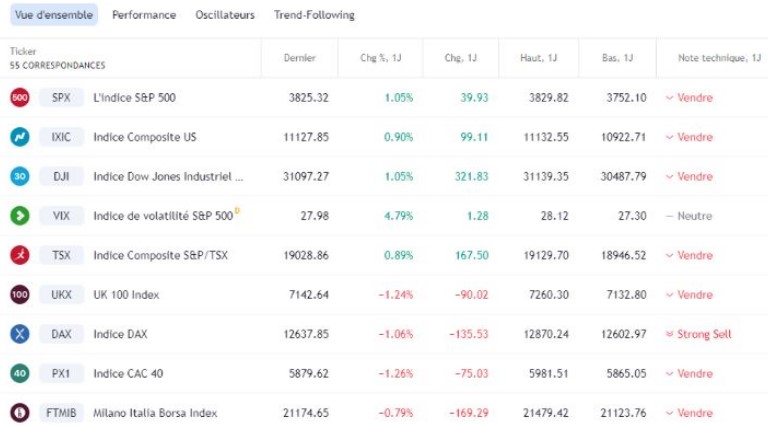Click the green VIX volatility logo icon
Image resolution: width=768 pixels, height=426 pixels.
19,216
